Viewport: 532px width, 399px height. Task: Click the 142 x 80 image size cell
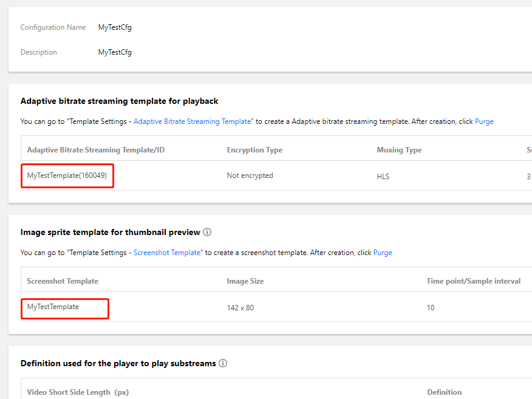point(240,308)
